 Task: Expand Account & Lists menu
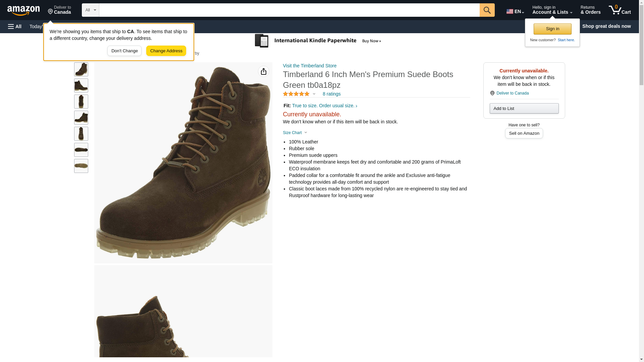552,10
